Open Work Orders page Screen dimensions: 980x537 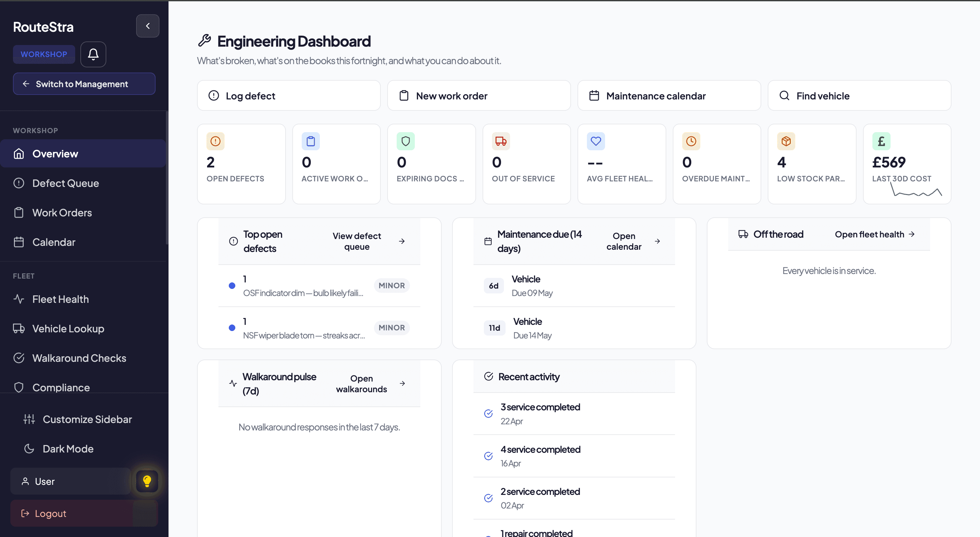tap(83, 212)
